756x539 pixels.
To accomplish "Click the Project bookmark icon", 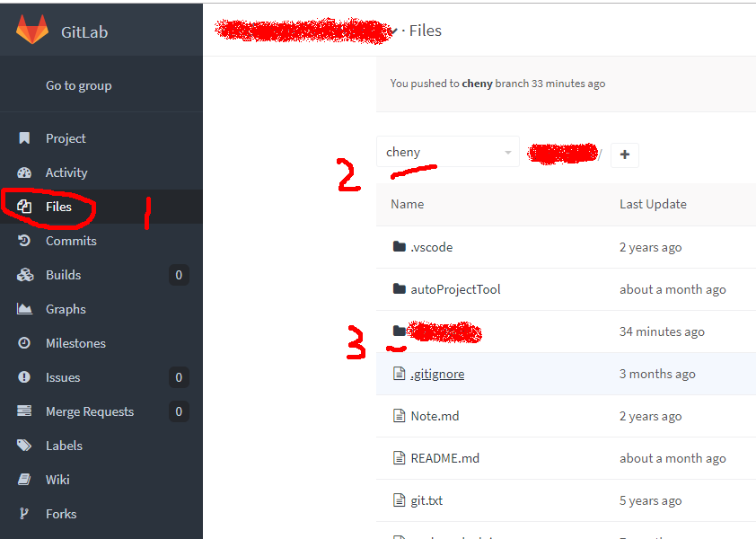I will tap(24, 138).
